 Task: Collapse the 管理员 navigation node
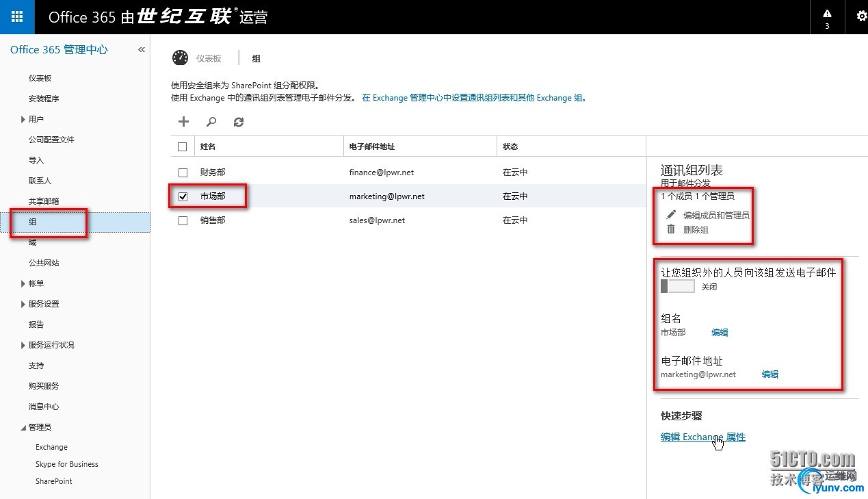(23, 427)
